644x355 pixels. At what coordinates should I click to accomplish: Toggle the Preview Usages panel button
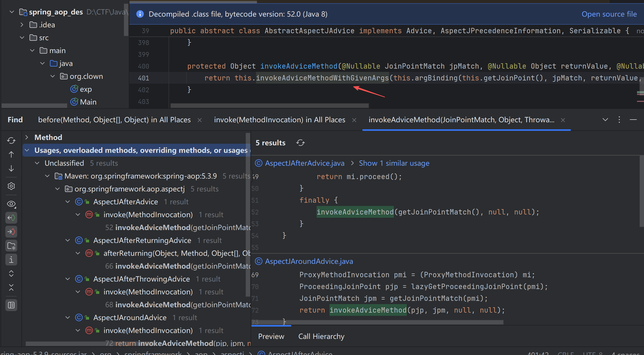click(11, 305)
